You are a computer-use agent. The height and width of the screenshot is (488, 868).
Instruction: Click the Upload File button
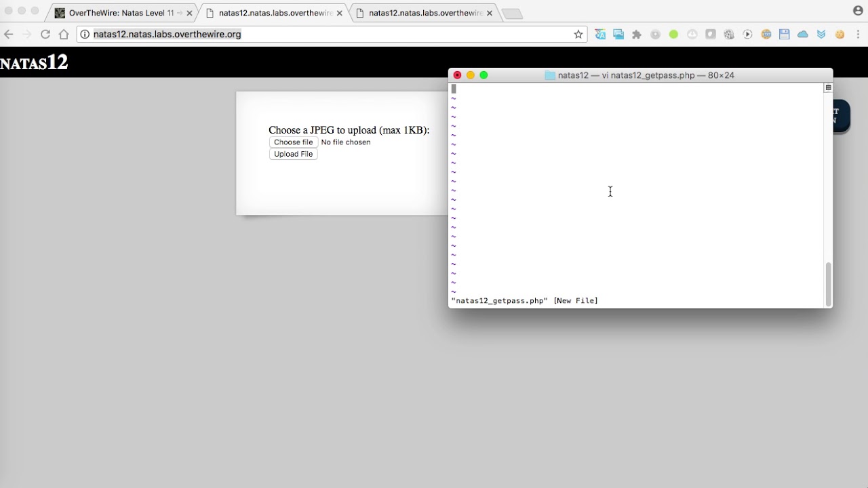(x=294, y=154)
